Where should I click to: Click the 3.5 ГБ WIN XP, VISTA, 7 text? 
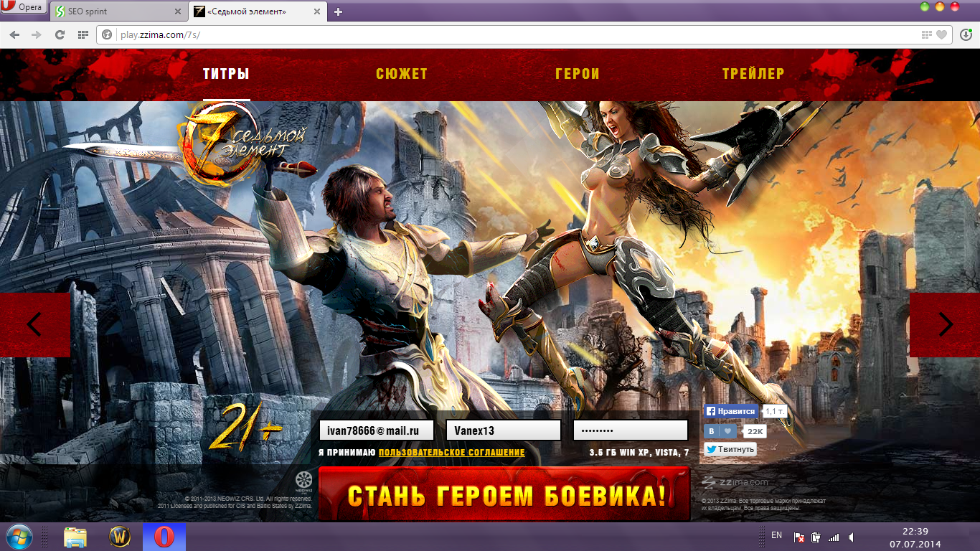click(x=639, y=453)
